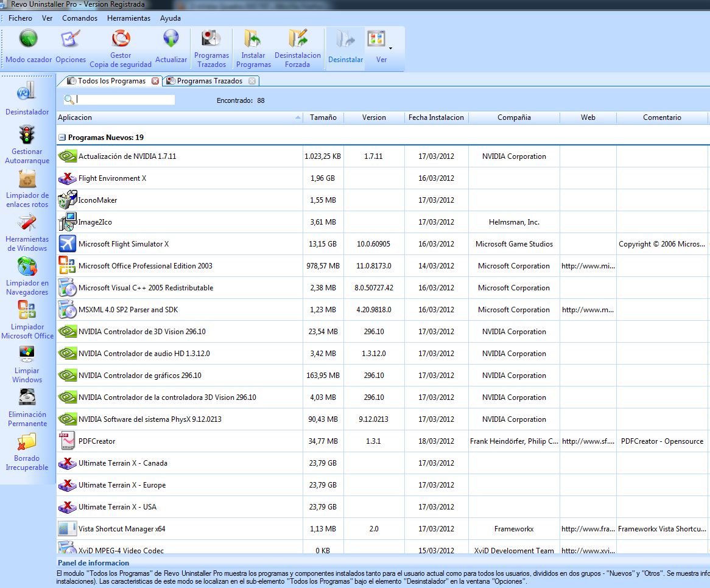The width and height of the screenshot is (710, 588).
Task: Sort by Tamaño column header
Action: click(x=323, y=117)
